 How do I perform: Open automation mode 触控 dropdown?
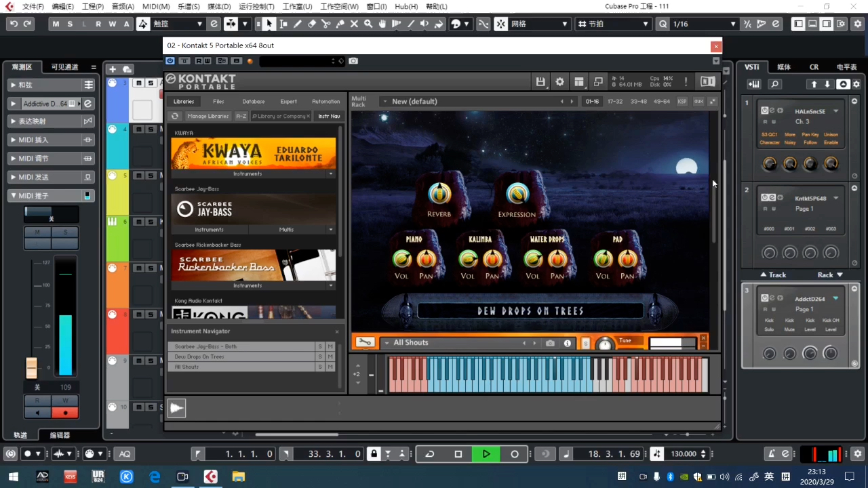point(178,24)
